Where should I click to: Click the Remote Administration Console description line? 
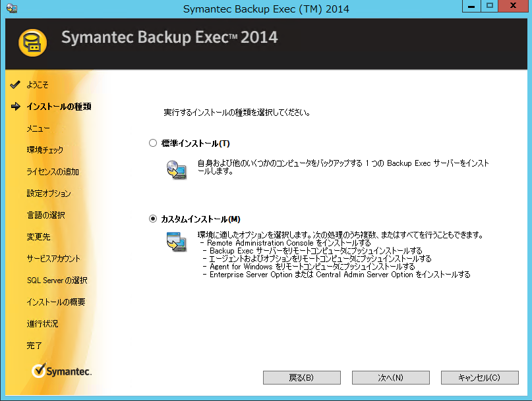285,243
